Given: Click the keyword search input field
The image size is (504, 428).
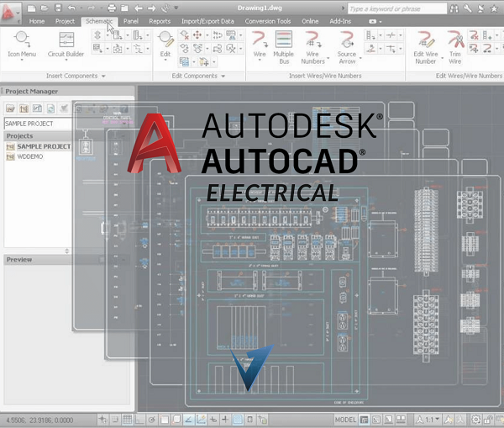Looking at the screenshot, I should click(x=397, y=9).
